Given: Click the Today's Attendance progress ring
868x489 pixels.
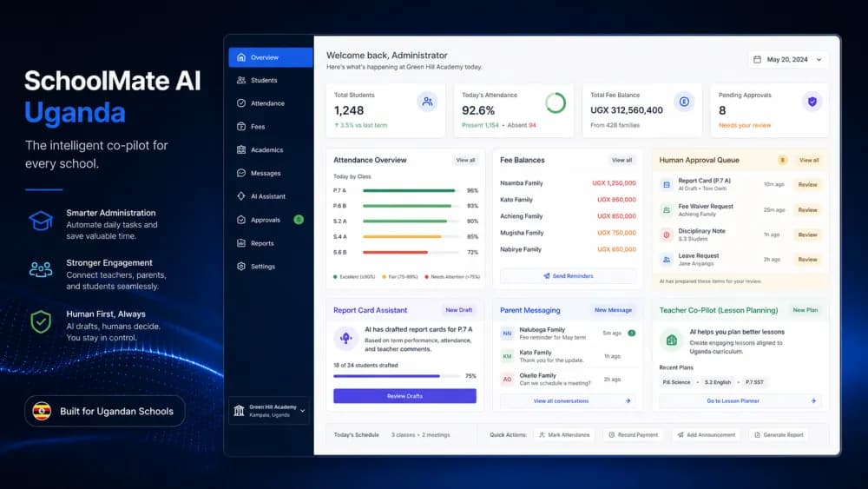Looking at the screenshot, I should (x=556, y=103).
